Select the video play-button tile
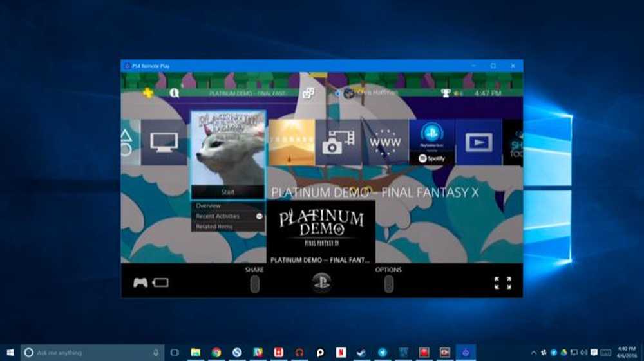Viewport: 644px width, 361px height. click(x=479, y=142)
